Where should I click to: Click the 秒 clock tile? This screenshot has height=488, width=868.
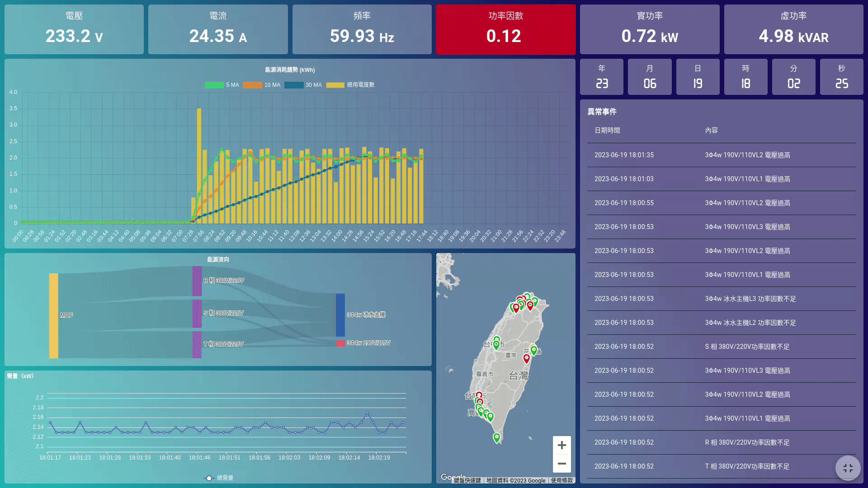841,77
